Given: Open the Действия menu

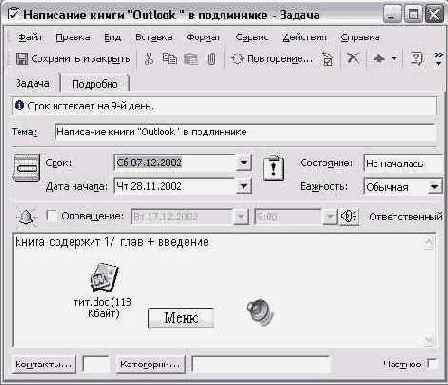Looking at the screenshot, I should click(x=304, y=37).
